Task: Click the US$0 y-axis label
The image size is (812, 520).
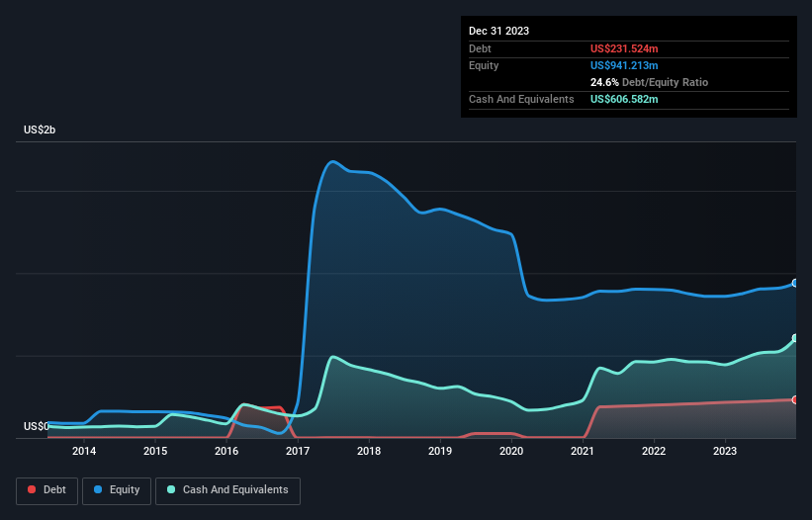Action: [x=37, y=426]
